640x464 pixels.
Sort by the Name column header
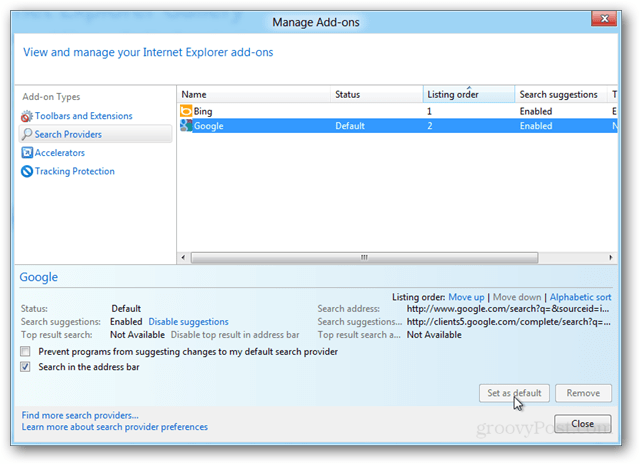(x=253, y=94)
